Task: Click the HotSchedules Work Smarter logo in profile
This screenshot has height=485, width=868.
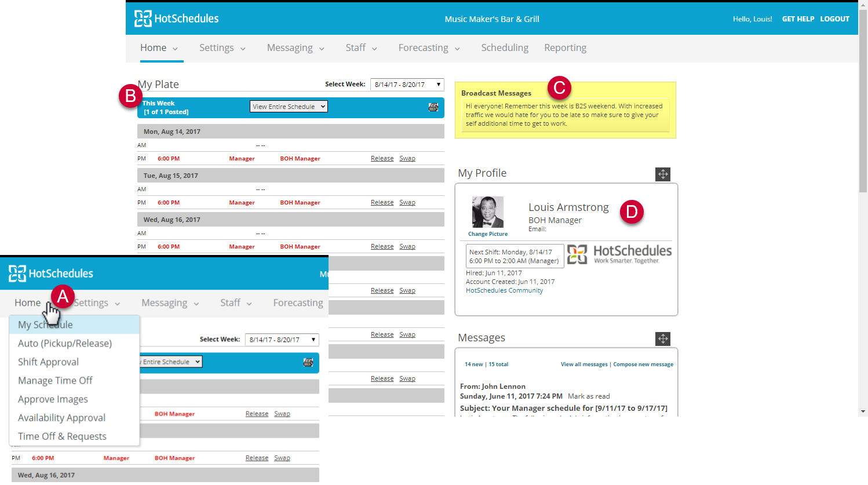Action: [619, 254]
